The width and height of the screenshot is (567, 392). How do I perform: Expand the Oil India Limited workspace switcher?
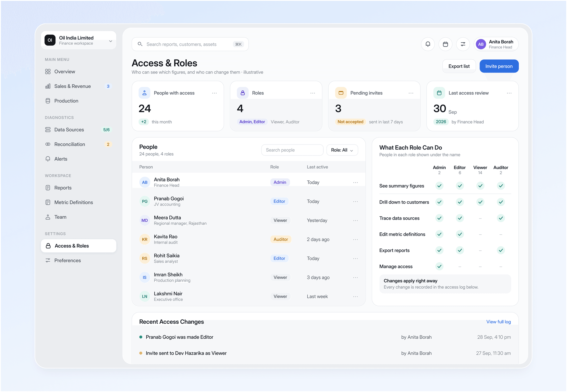(78, 40)
